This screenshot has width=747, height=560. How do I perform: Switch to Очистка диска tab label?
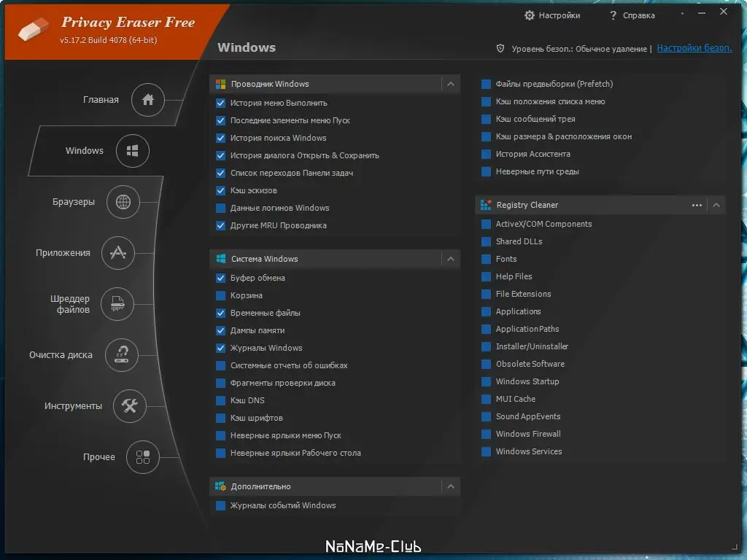(61, 355)
